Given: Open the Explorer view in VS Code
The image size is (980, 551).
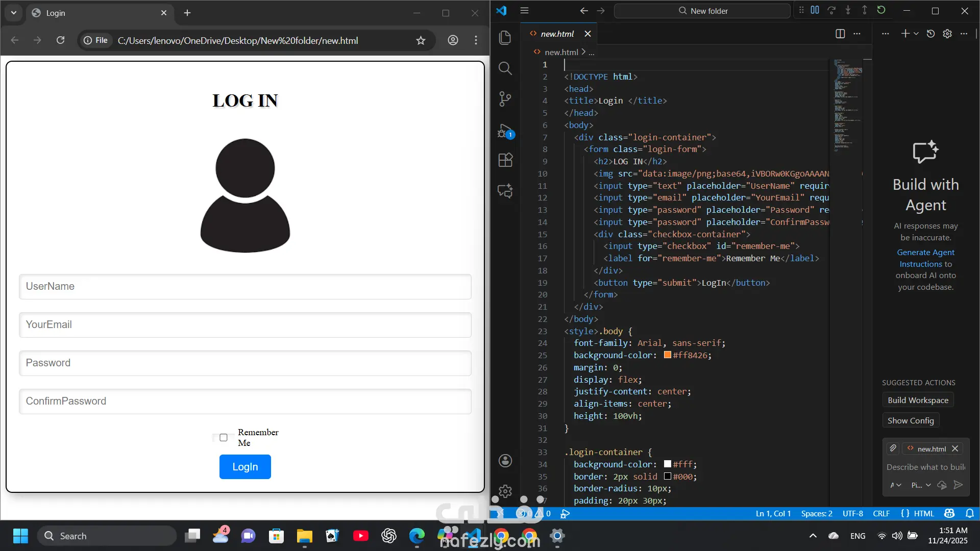Looking at the screenshot, I should pos(505,37).
